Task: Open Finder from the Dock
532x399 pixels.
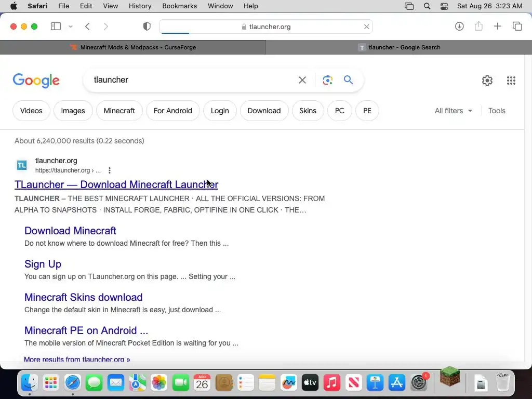Action: (x=30, y=383)
